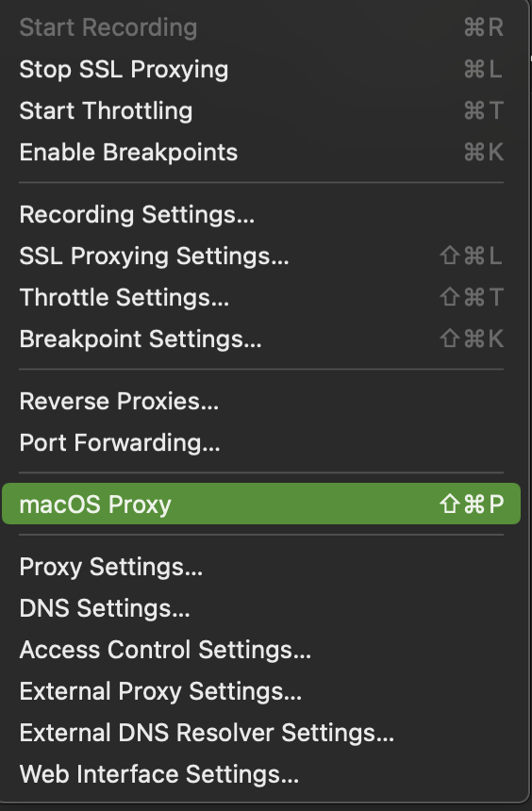Image resolution: width=532 pixels, height=811 pixels.
Task: Click the disabled Start Recording item
Action: tap(261, 27)
